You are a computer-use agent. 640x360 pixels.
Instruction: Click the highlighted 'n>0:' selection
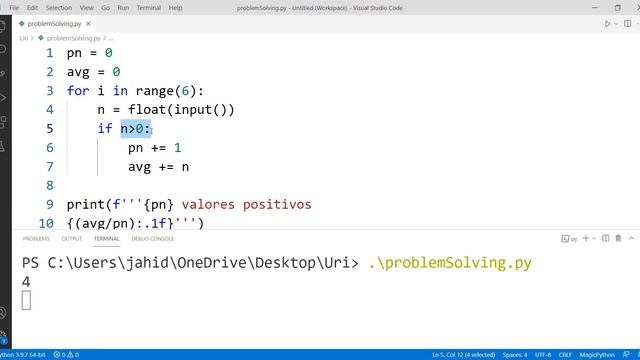pos(136,129)
